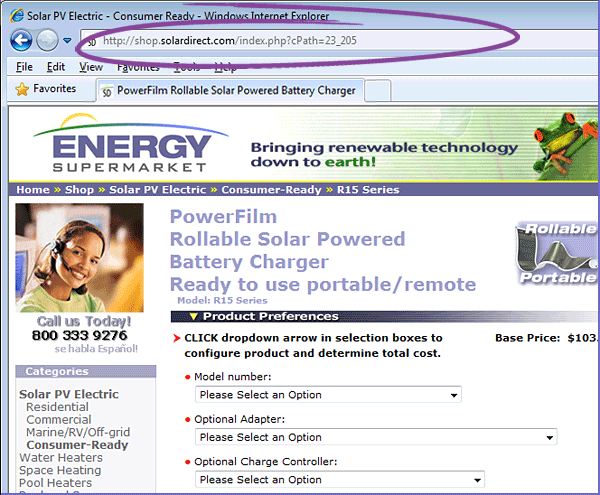The image size is (600, 495).
Task: Click the Favorites star button
Action: click(x=46, y=89)
